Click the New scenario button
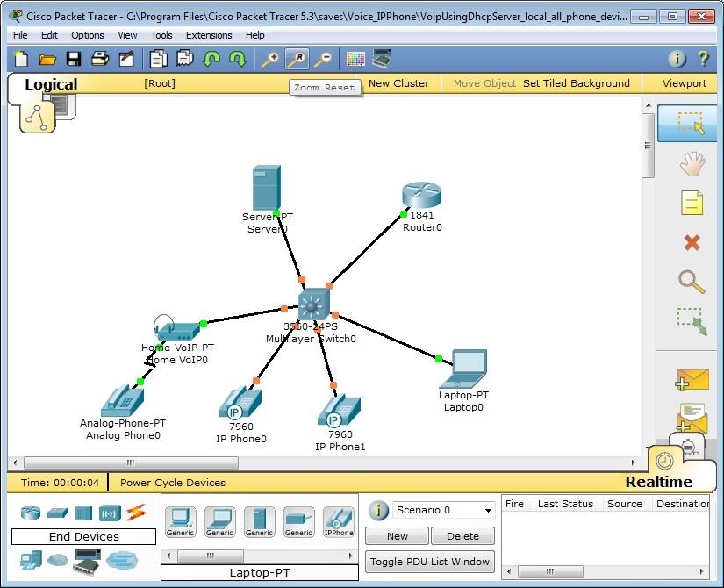The height and width of the screenshot is (588, 724). click(397, 536)
